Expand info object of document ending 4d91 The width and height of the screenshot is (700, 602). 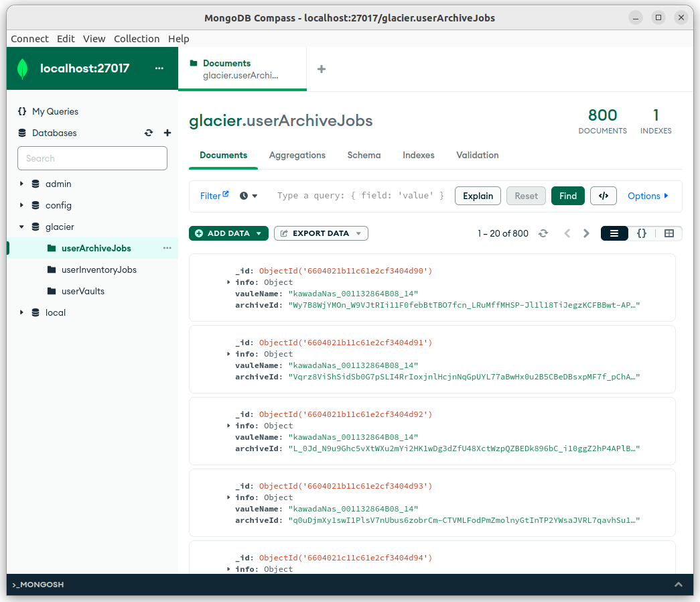click(228, 354)
